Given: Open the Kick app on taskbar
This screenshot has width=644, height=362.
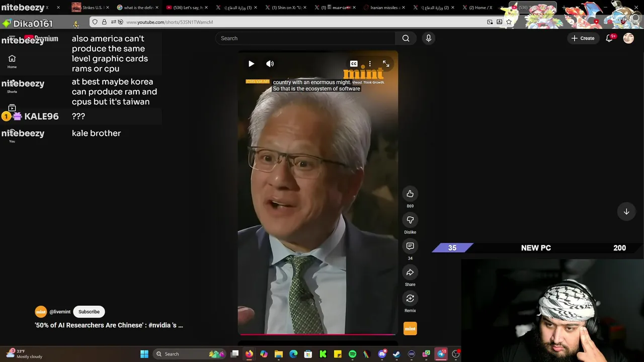Looking at the screenshot, I should 323,354.
